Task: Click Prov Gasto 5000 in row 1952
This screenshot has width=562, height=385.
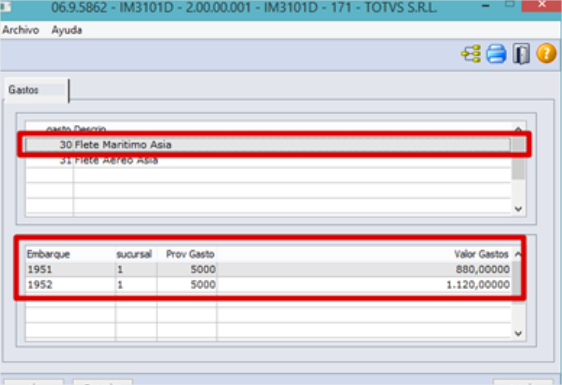Action: pos(187,285)
